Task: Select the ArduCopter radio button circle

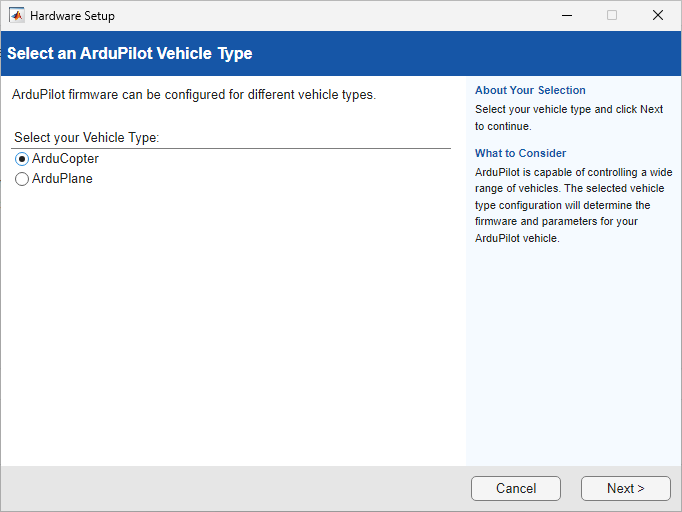Action: (x=22, y=159)
